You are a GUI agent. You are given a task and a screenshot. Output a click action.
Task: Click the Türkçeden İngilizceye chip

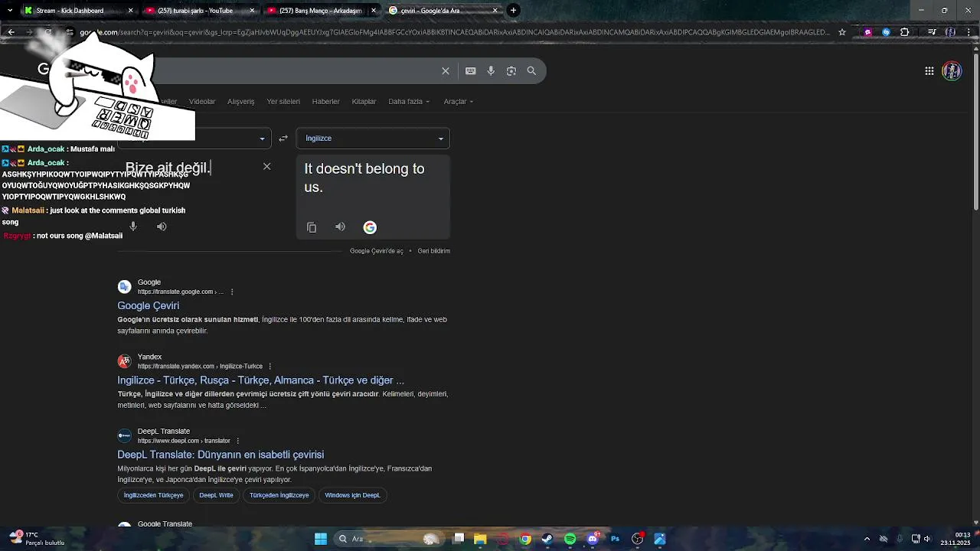click(x=279, y=495)
